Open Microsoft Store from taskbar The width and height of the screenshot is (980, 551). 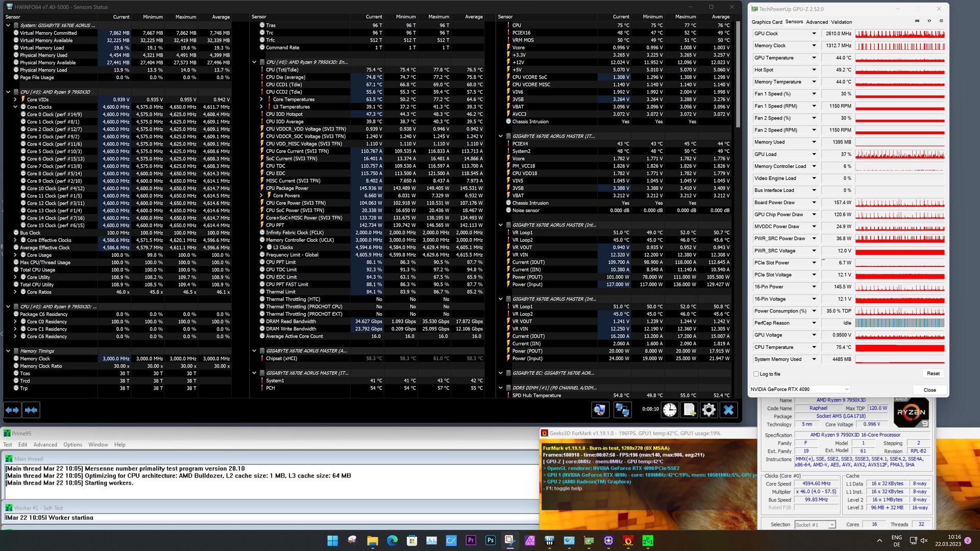coord(411,540)
